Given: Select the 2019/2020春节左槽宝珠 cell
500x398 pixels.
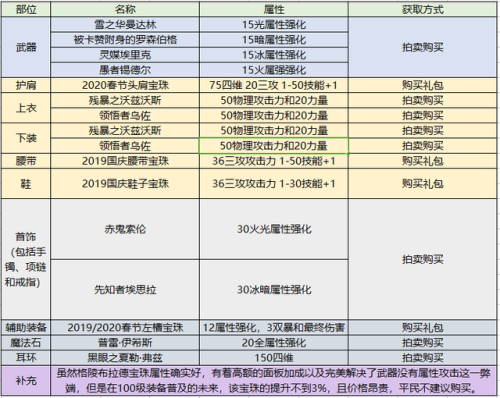Looking at the screenshot, I should [x=125, y=328].
